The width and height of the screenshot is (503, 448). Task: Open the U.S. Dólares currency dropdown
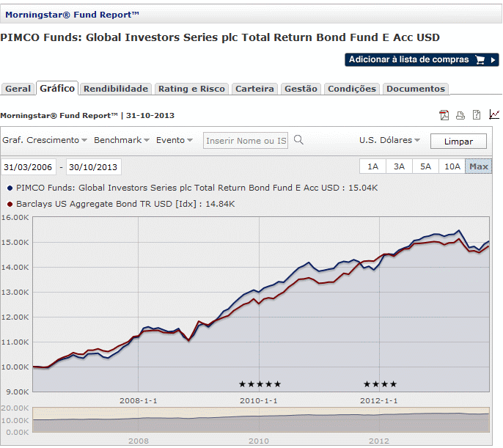coord(389,140)
